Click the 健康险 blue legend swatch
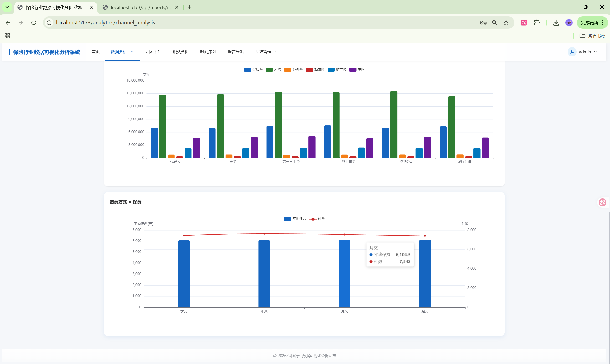The height and width of the screenshot is (364, 610). [x=247, y=70]
